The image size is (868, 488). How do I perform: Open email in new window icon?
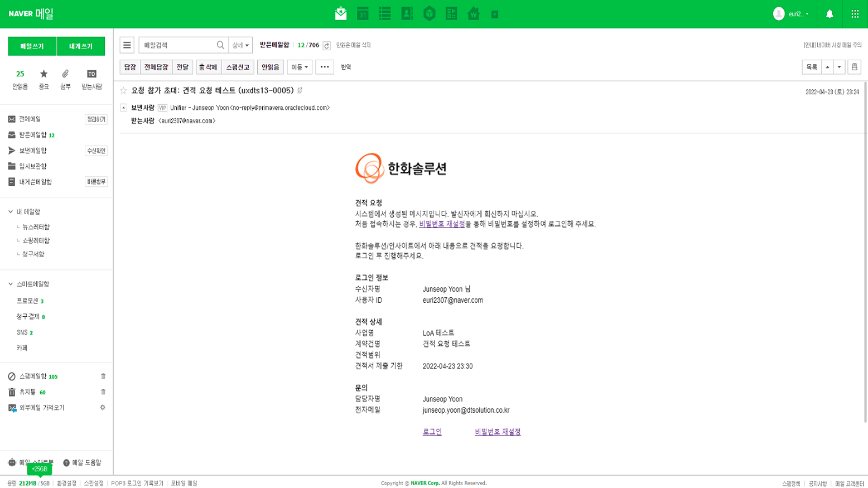tap(300, 90)
